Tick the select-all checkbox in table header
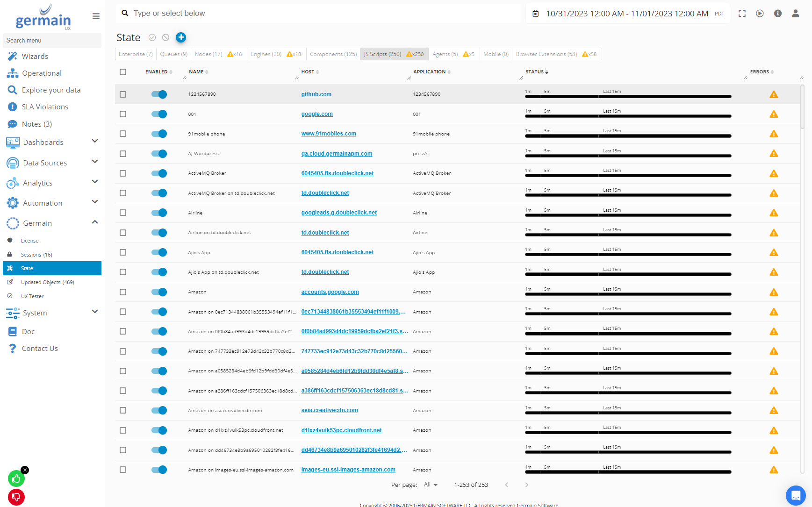812x507 pixels. tap(123, 72)
